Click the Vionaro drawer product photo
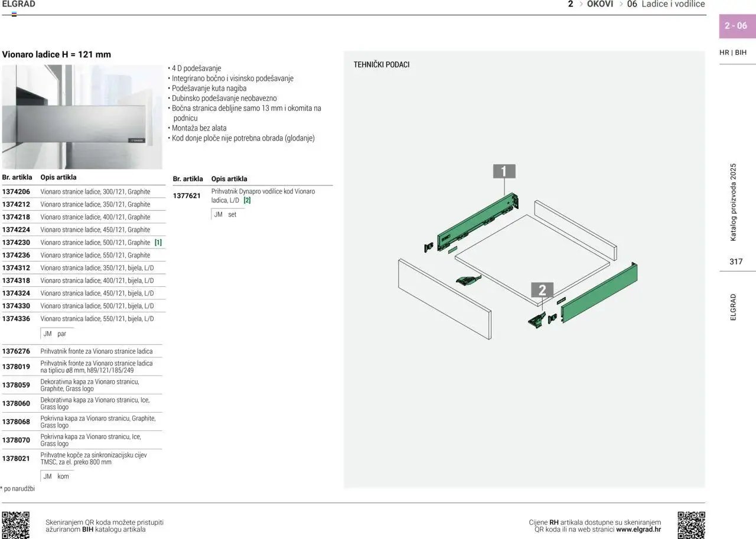756x539 pixels. [x=82, y=116]
